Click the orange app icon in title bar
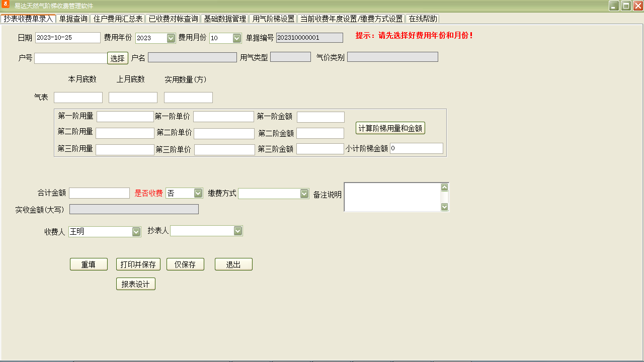Image resolution: width=644 pixels, height=362 pixels. tap(6, 5)
